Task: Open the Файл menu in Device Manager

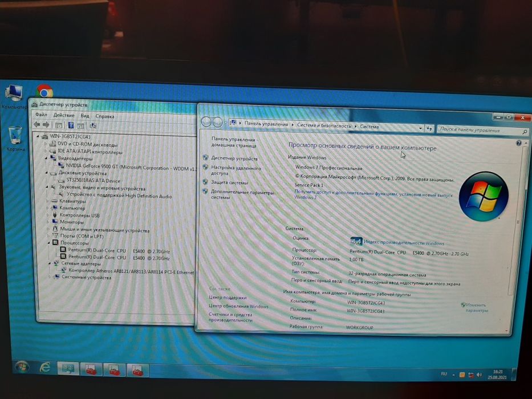Action: click(42, 115)
